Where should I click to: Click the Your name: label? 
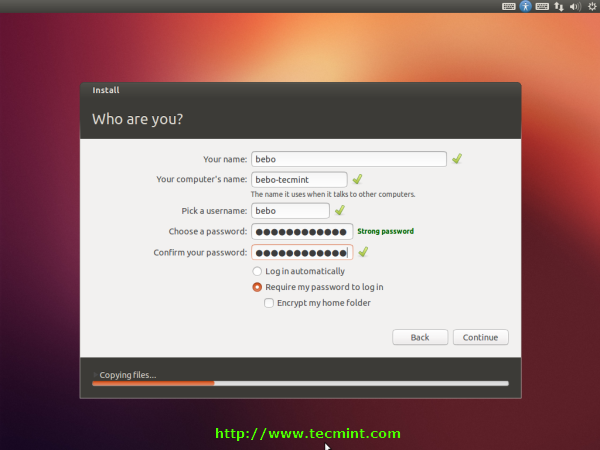pos(225,159)
